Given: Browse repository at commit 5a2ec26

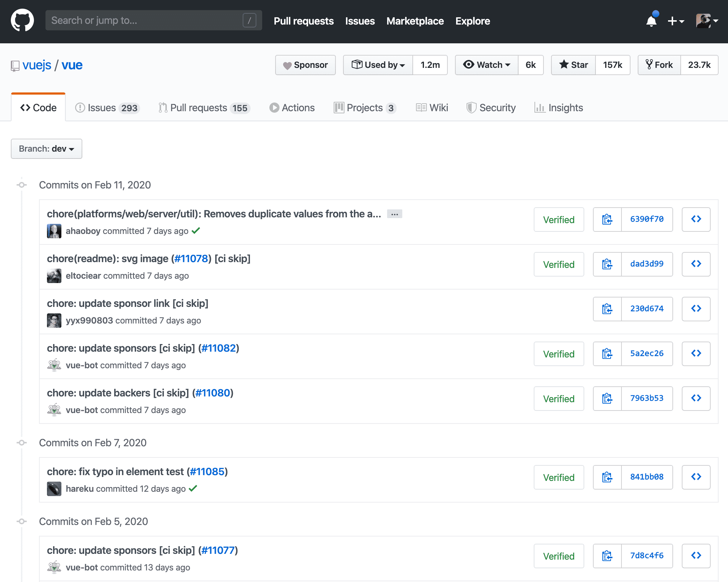Looking at the screenshot, I should [x=696, y=354].
